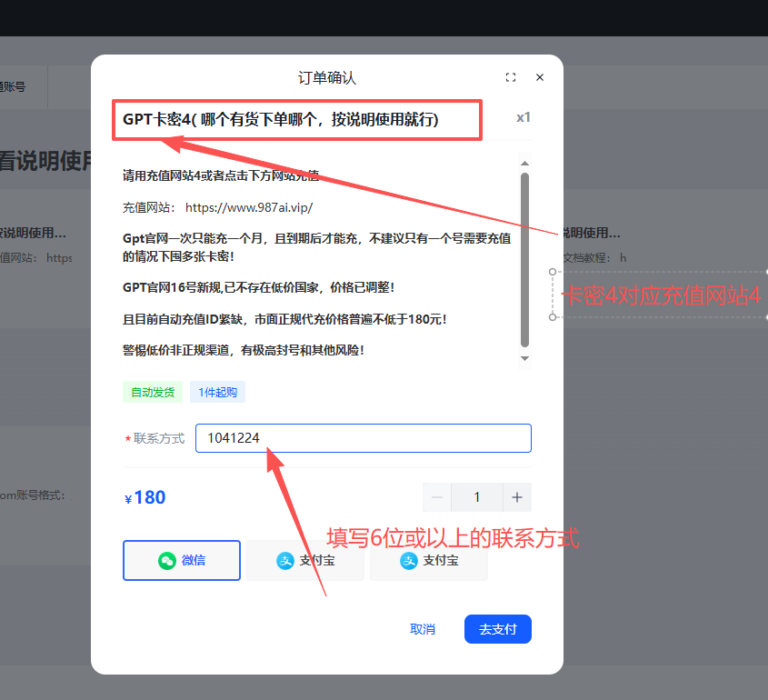768x700 pixels.
Task: Click the 取消 cancel button
Action: click(423, 628)
